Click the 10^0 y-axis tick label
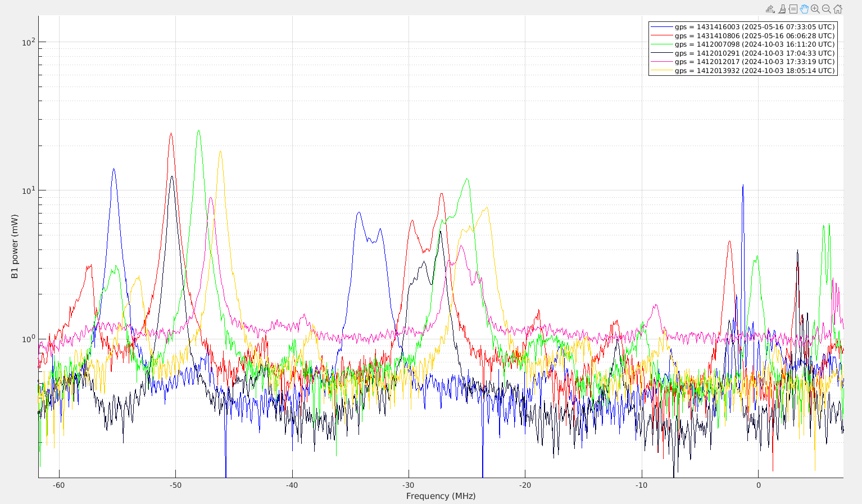Image resolution: width=862 pixels, height=504 pixels. pyautogui.click(x=28, y=339)
